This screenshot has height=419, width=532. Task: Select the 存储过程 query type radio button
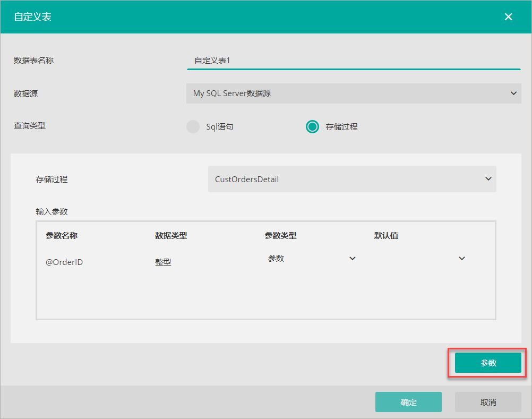click(x=312, y=127)
